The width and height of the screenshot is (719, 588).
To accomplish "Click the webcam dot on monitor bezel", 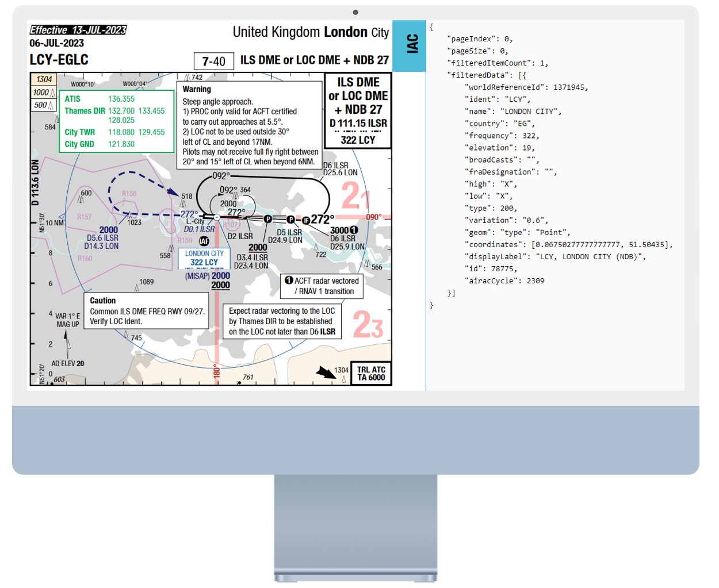I will tap(355, 12).
